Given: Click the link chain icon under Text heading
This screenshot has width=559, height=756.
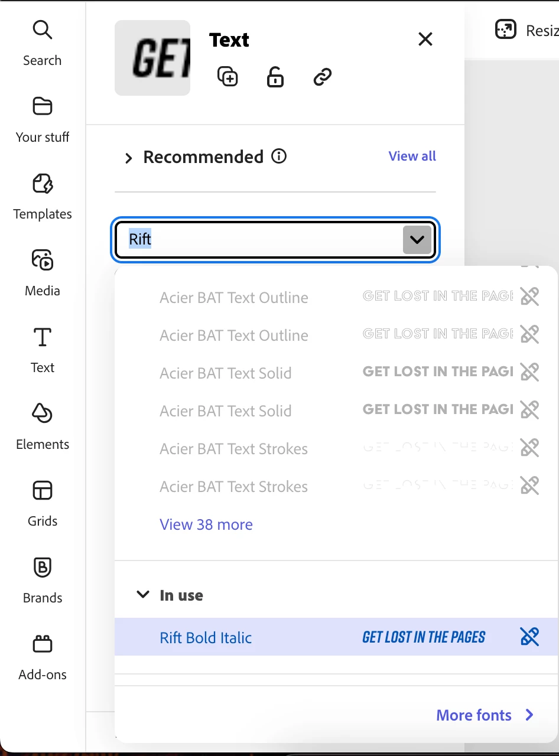Looking at the screenshot, I should 323,77.
